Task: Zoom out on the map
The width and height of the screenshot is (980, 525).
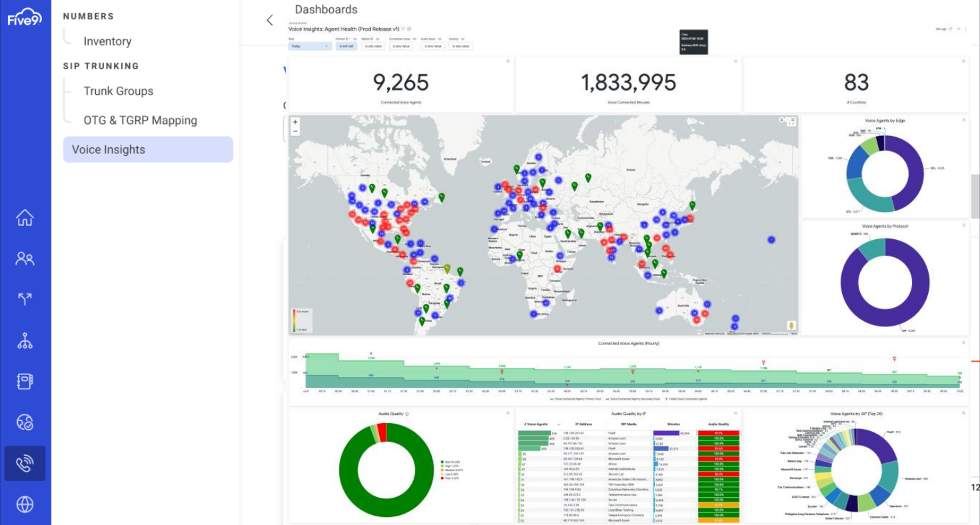Action: [x=295, y=131]
